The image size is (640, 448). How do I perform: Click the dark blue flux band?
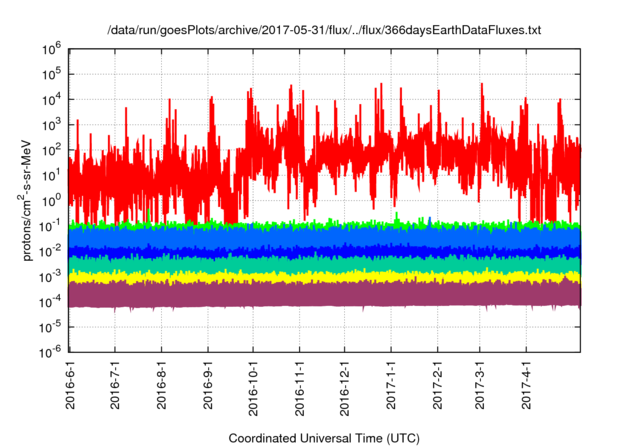click(324, 252)
